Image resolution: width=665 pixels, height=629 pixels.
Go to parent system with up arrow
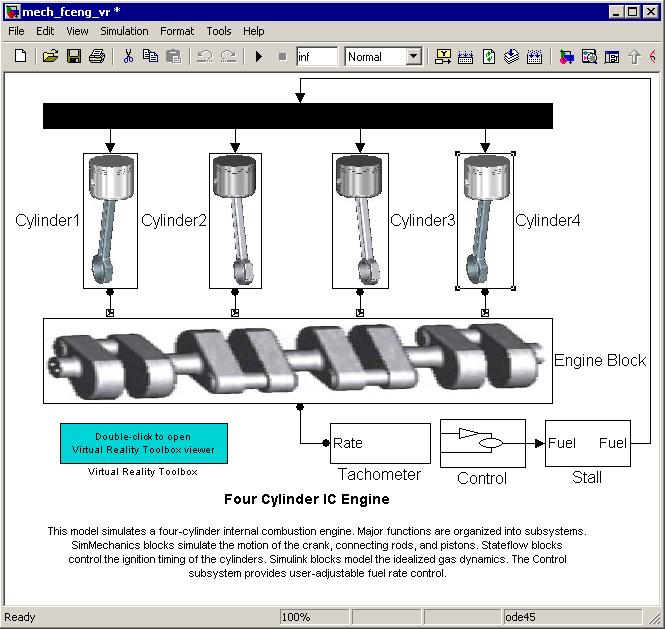click(x=634, y=56)
